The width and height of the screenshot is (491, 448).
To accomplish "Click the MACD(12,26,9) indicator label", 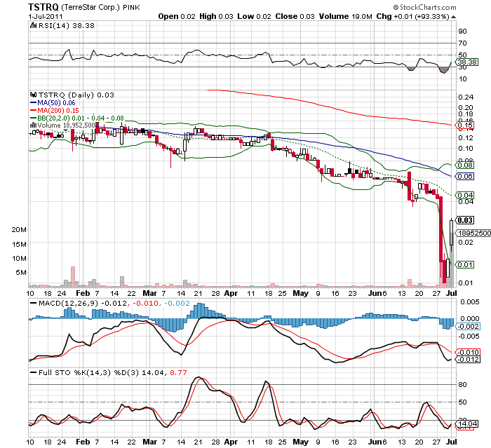I will [x=68, y=303].
